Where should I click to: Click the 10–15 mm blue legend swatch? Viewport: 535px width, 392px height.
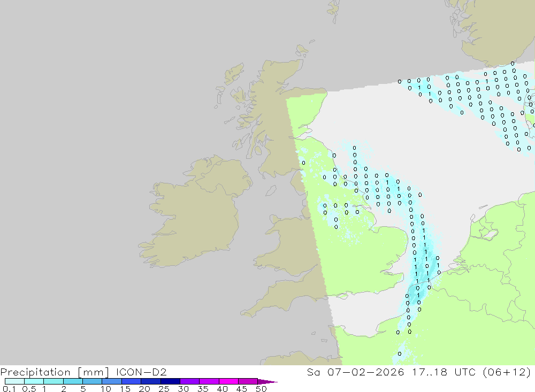tap(112, 381)
